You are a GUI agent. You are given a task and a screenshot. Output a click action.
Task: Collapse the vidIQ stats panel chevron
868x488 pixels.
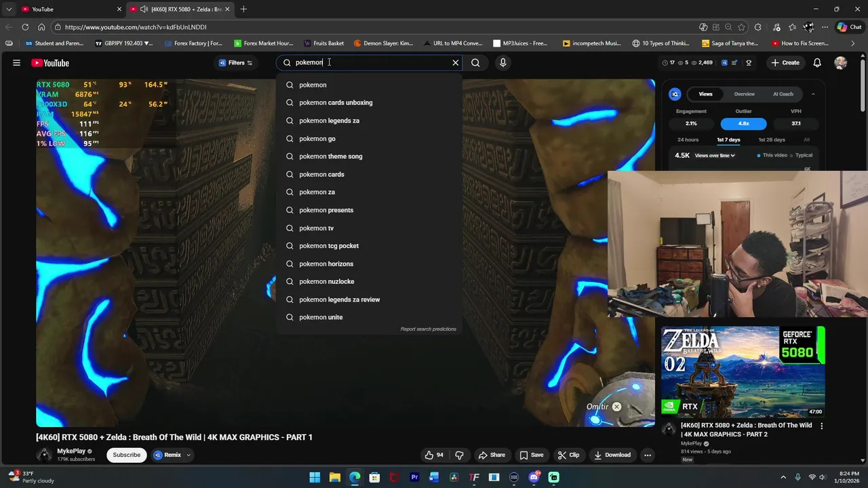click(813, 94)
